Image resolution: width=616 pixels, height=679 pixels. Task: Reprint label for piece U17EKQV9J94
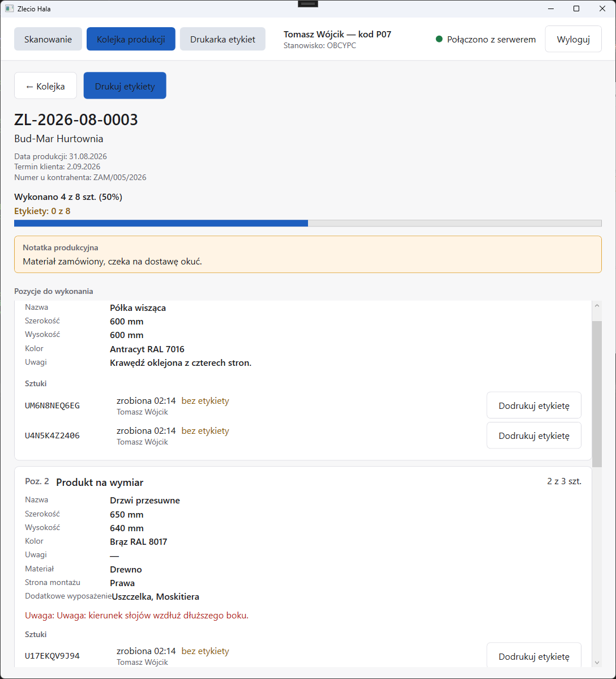(534, 656)
